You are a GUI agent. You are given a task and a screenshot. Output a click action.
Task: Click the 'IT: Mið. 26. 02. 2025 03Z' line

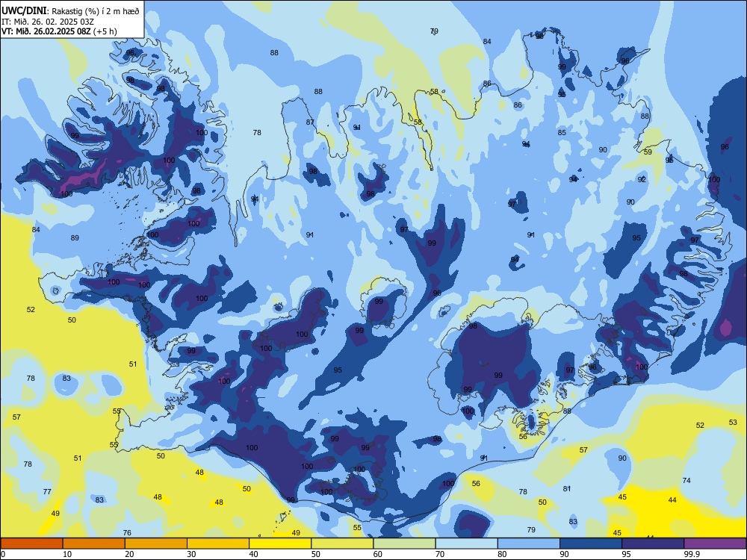click(x=48, y=22)
